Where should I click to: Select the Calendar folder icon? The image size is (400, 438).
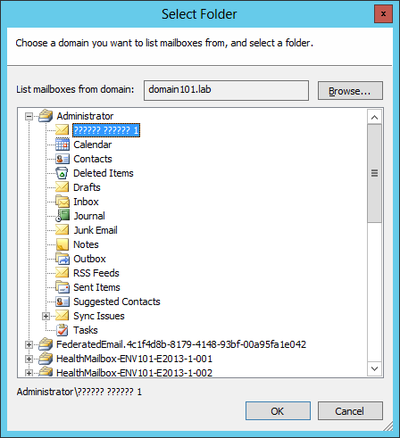[62, 145]
